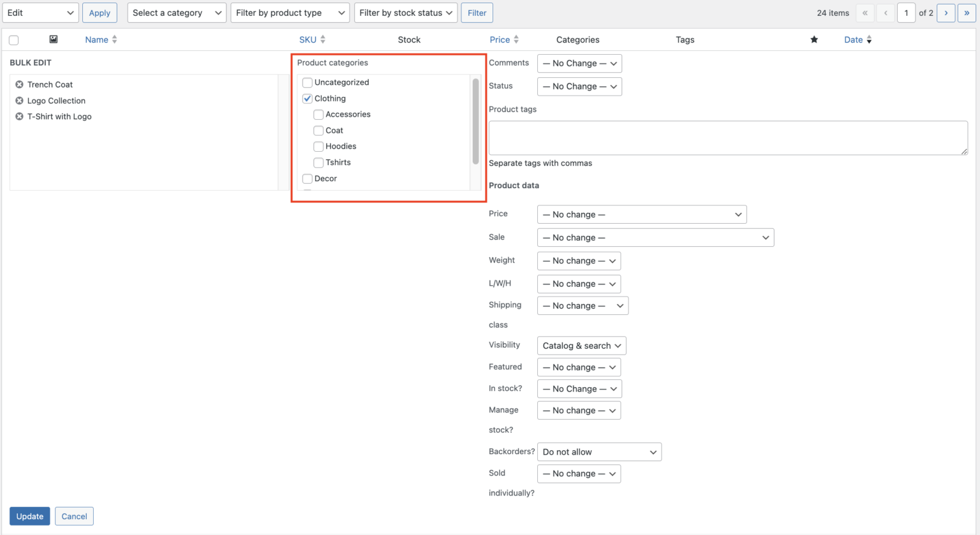980x535 pixels.
Task: Click the Update button
Action: point(29,516)
